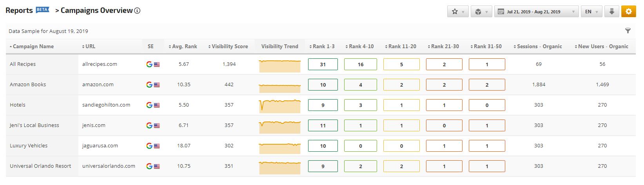Open the favorites star dropdown
This screenshot has height=185, width=644.
458,11
